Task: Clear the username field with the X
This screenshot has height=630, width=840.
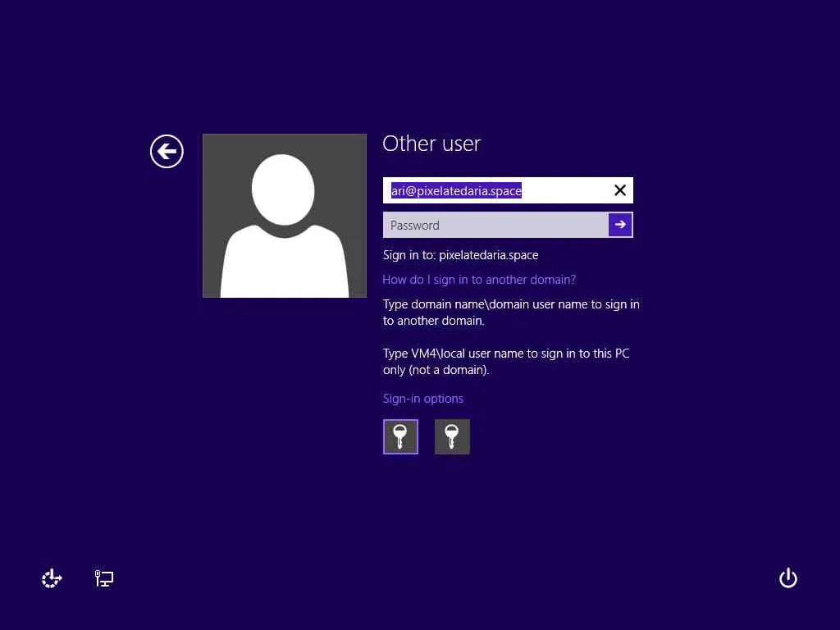Action: coord(620,190)
